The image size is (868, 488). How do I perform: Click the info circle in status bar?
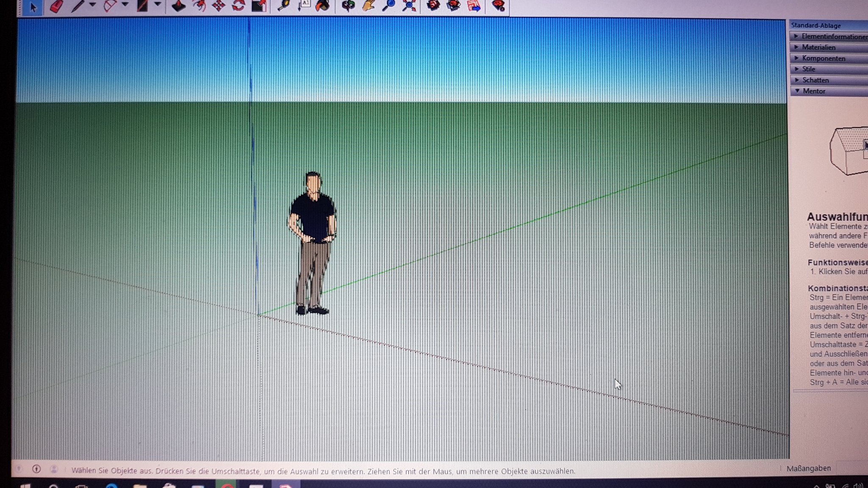pyautogui.click(x=36, y=469)
